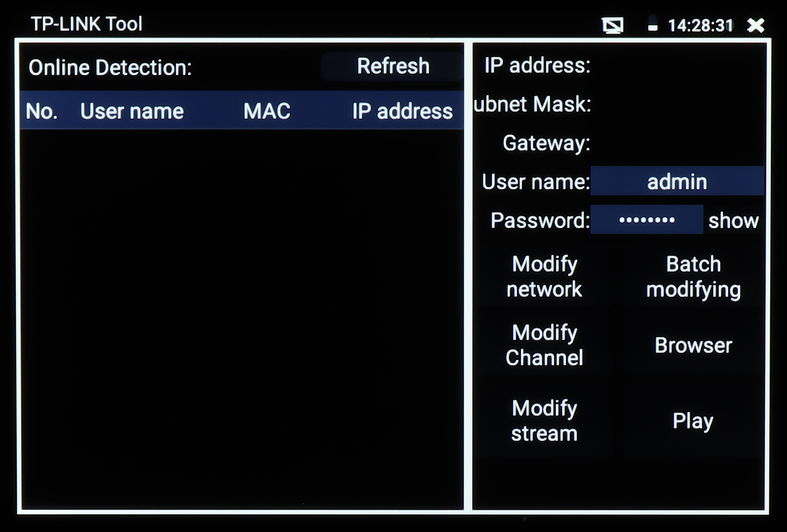Screen dimensions: 787x532
Task: Click the clock showing 14:28:31
Action: [700, 25]
